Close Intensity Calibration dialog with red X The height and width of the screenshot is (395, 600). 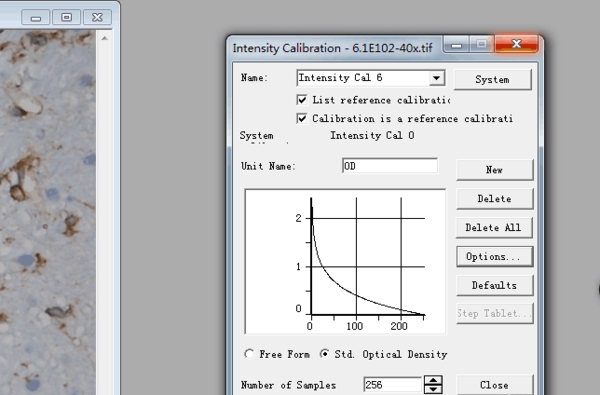click(517, 44)
